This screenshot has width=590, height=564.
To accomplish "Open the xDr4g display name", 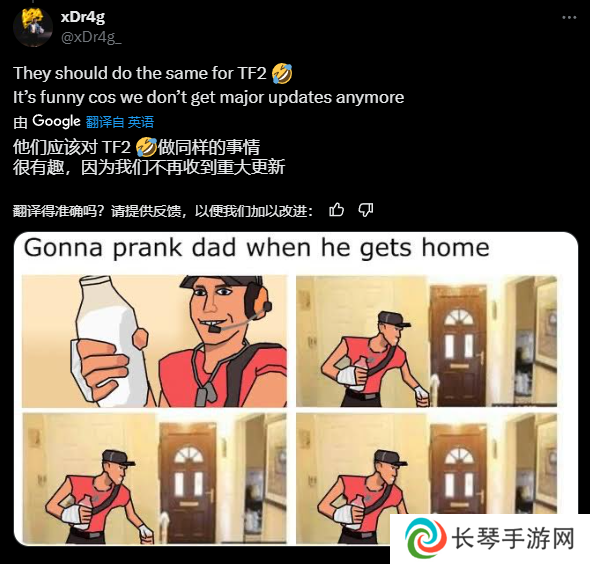I will pyautogui.click(x=83, y=17).
